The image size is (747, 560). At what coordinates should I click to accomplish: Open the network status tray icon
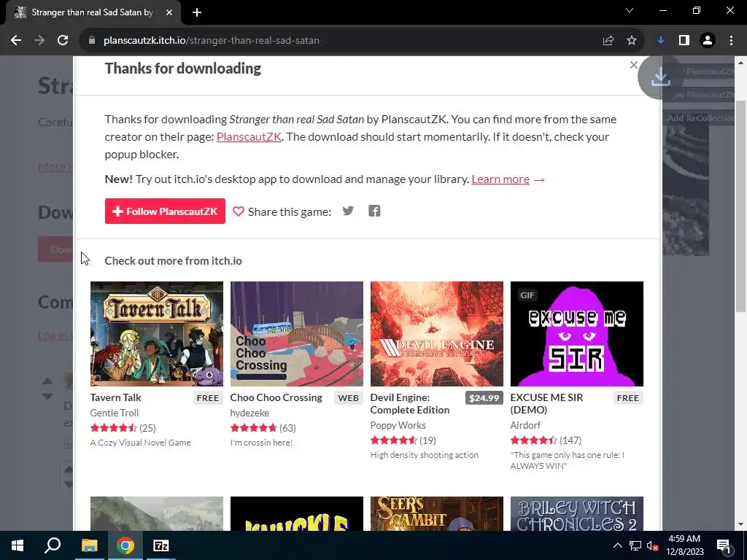click(x=635, y=545)
